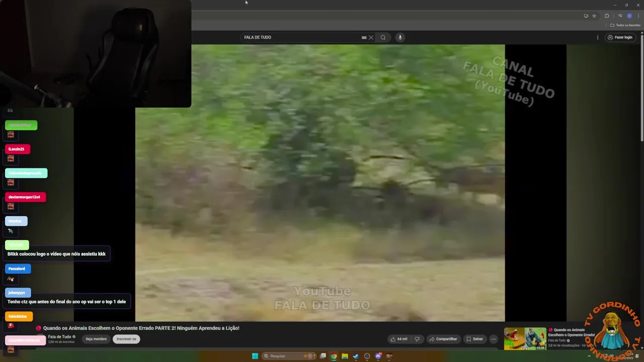Open Chrome's three-dot main menu

pos(638,16)
